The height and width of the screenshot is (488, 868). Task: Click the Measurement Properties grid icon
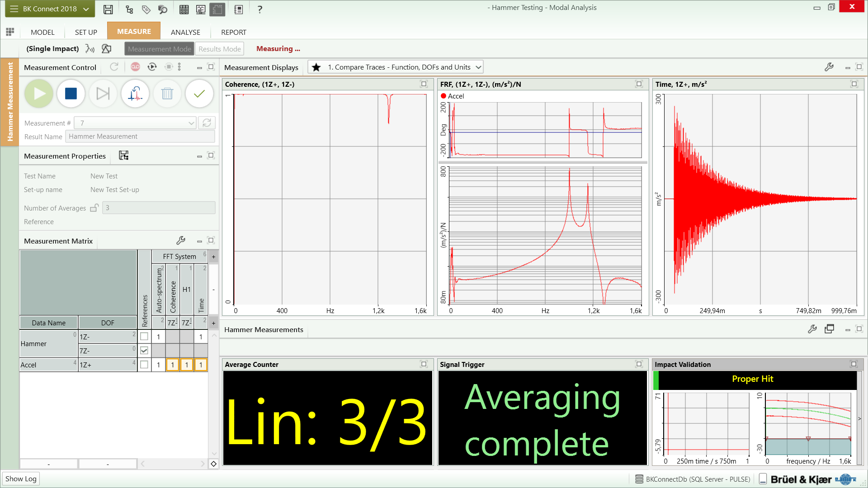(123, 155)
